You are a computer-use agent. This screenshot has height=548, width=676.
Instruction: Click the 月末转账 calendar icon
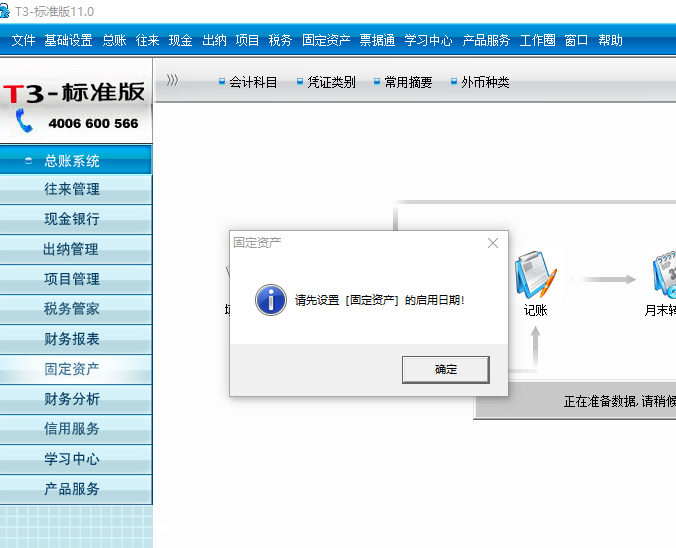(664, 275)
